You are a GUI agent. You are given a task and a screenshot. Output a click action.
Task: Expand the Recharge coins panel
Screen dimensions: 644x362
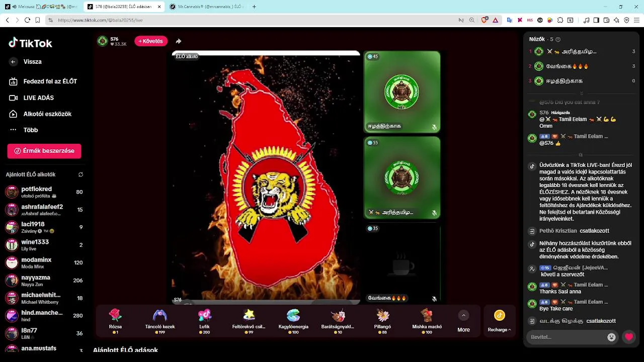(x=499, y=321)
